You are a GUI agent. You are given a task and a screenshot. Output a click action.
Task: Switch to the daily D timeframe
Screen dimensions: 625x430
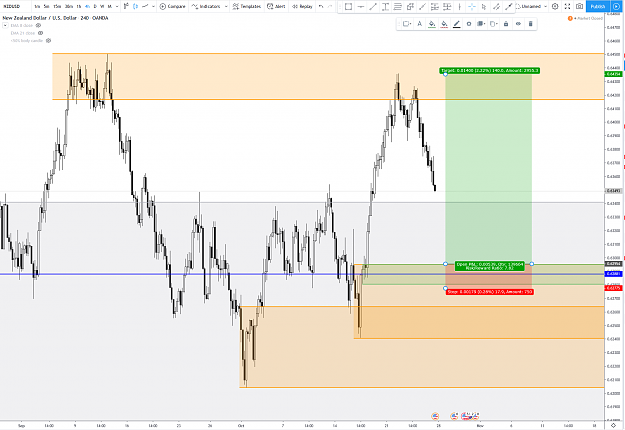(95, 6)
